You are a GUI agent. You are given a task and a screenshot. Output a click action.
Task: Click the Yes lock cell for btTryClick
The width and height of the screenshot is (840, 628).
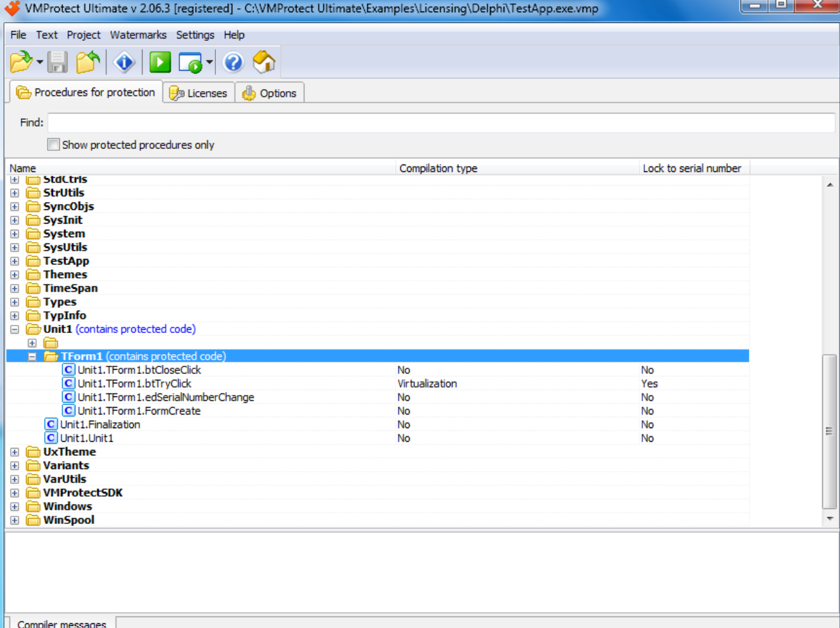tap(649, 383)
